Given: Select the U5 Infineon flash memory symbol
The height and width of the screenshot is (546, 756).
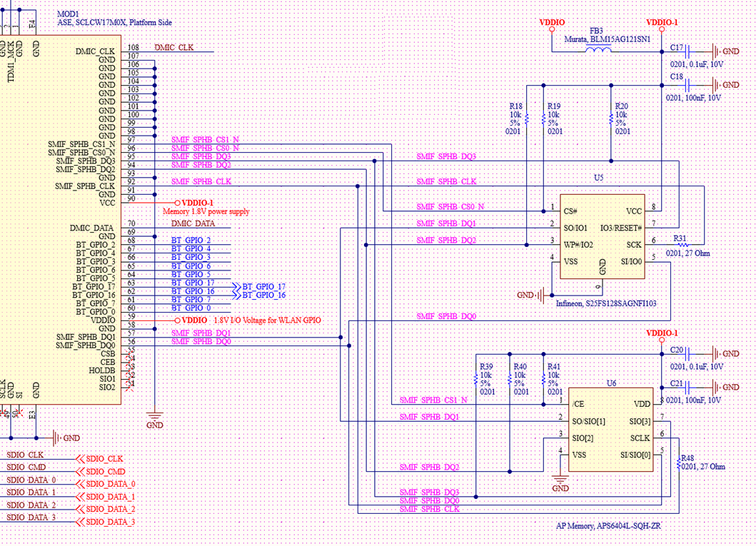Looking at the screenshot, I should pyautogui.click(x=603, y=236).
